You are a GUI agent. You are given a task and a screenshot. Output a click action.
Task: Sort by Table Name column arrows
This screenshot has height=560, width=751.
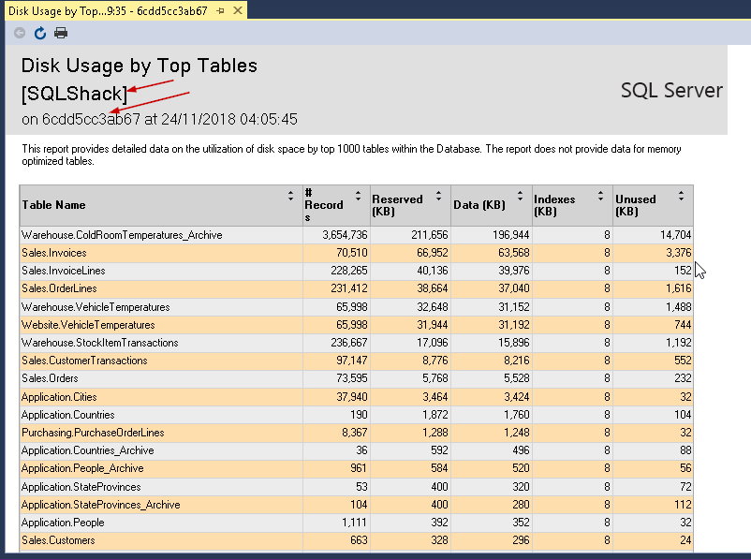(290, 197)
